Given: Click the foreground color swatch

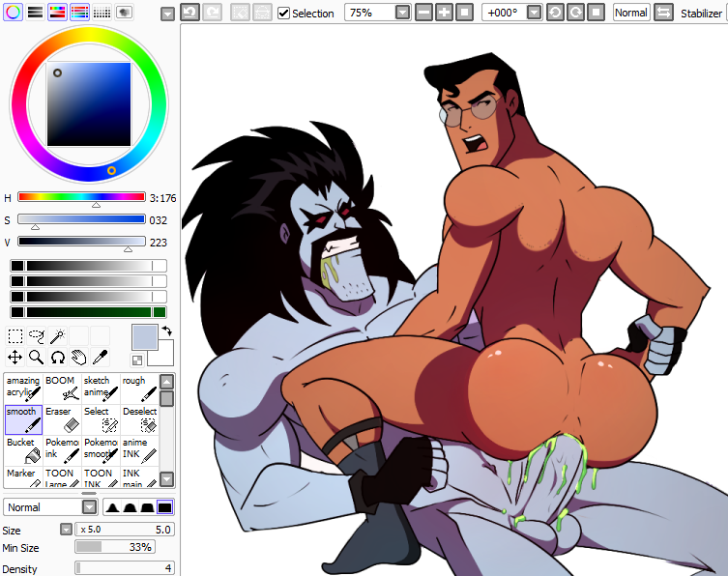Looking at the screenshot, I should point(144,337).
